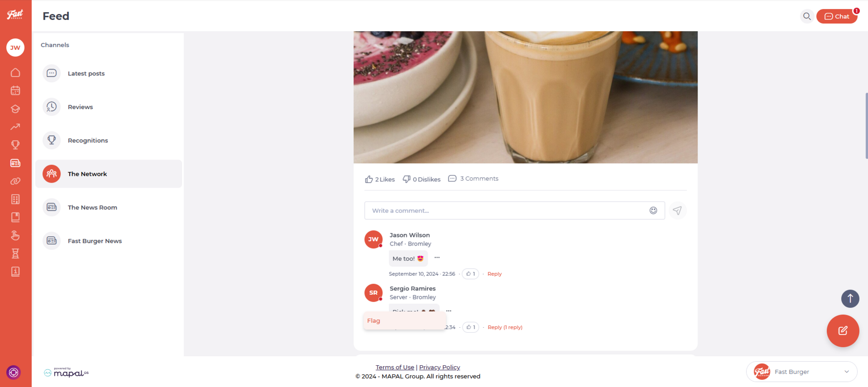The height and width of the screenshot is (387, 868).
Task: Toggle dislike on the post (0 Dislikes)
Action: click(421, 179)
